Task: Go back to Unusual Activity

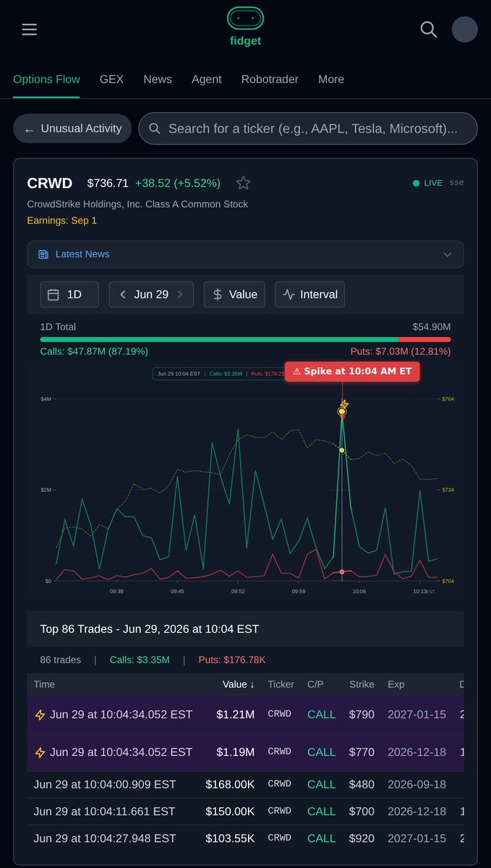Action: coord(72,129)
